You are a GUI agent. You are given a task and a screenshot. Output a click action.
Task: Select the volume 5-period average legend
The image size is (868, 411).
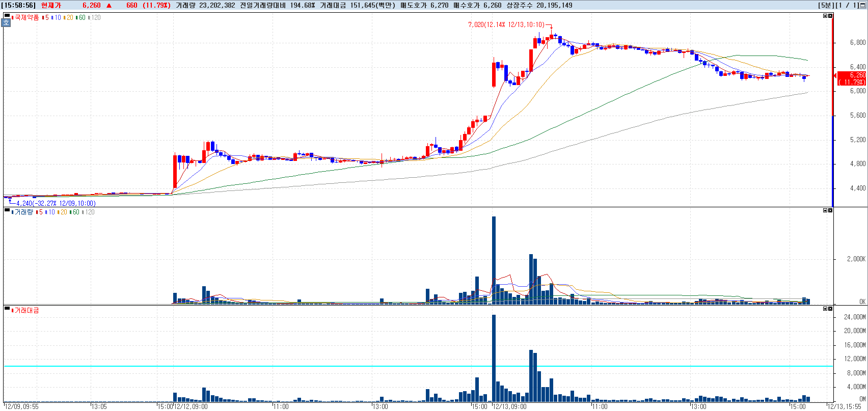40,212
